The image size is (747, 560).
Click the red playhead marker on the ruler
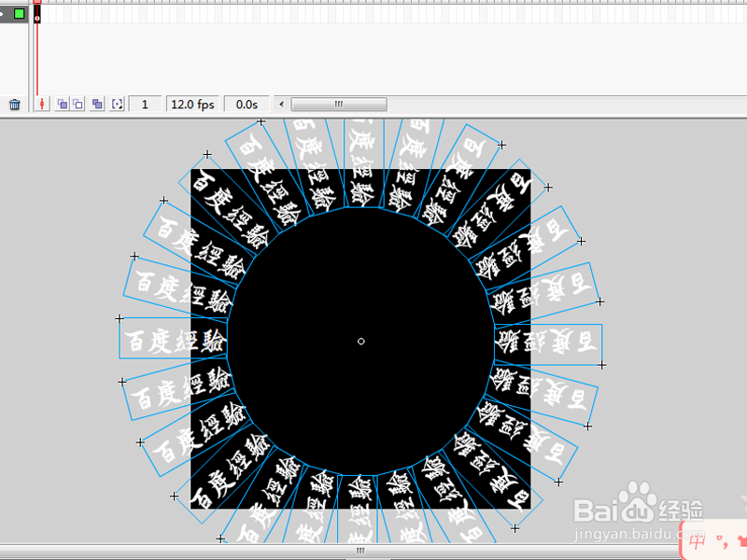[37, 2]
